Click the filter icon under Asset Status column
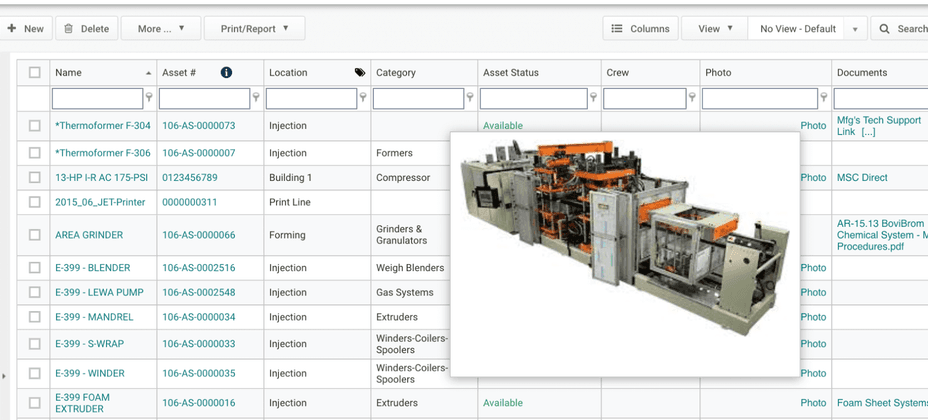Viewport: 928px width, 420px height. [x=594, y=98]
